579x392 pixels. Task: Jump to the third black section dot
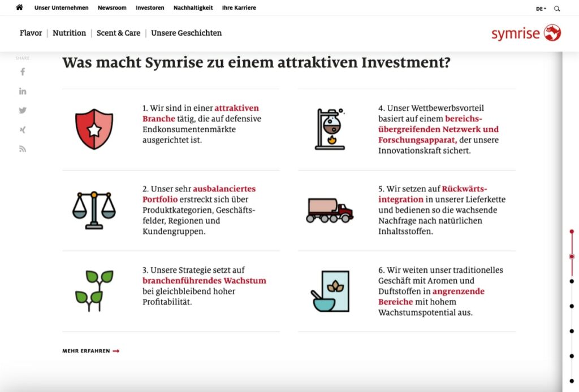point(572,331)
